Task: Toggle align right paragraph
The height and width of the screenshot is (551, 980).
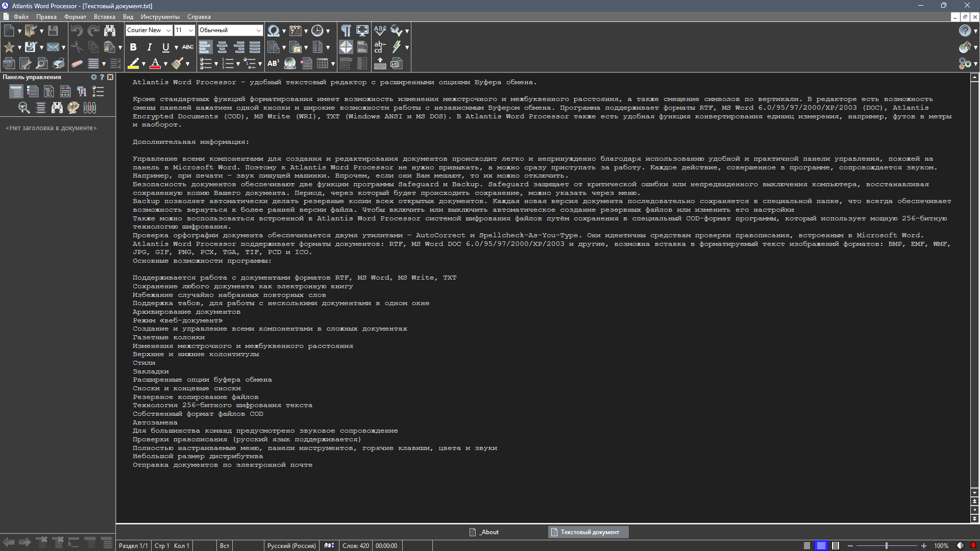Action: 238,47
